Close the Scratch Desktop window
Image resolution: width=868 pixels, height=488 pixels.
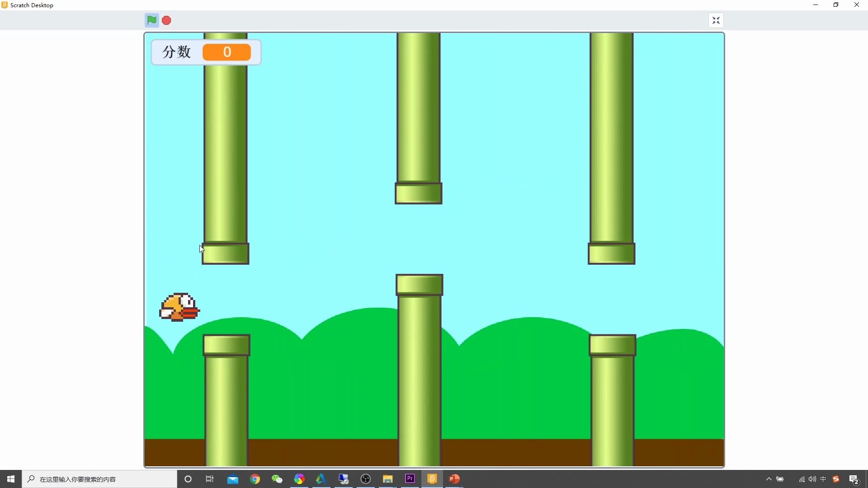(857, 5)
